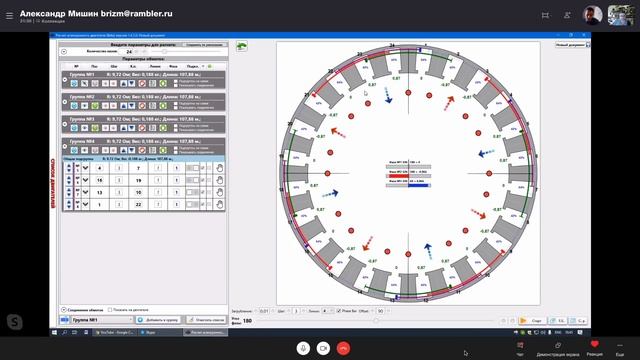640x360 pixels.
Task: Click the phase angle slider handle
Action: click(376, 321)
